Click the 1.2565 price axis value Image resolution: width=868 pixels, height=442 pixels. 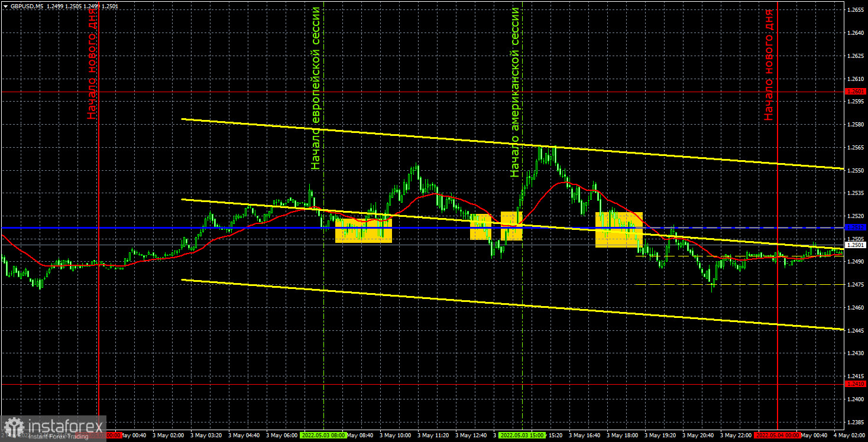[x=857, y=148]
